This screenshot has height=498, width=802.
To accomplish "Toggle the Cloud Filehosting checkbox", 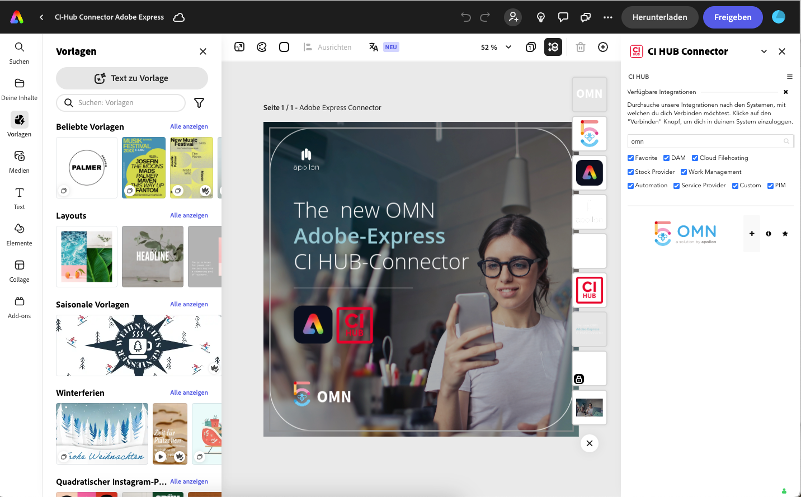I will point(695,158).
